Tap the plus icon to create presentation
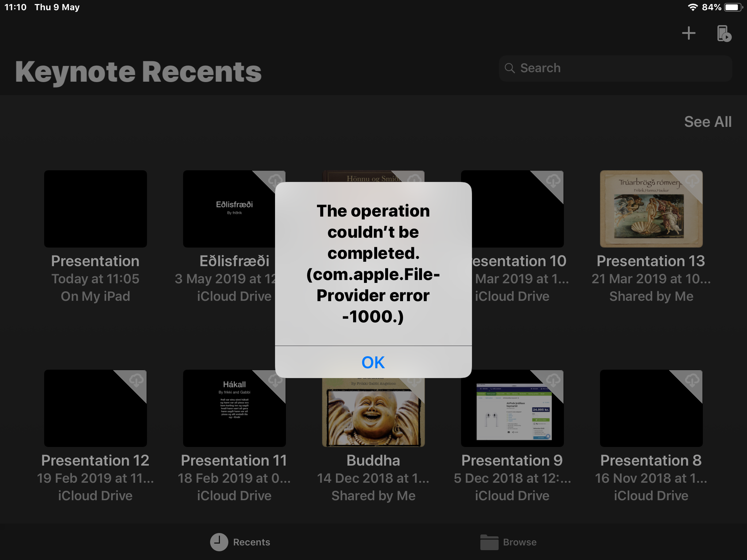This screenshot has height=560, width=747. pyautogui.click(x=689, y=33)
